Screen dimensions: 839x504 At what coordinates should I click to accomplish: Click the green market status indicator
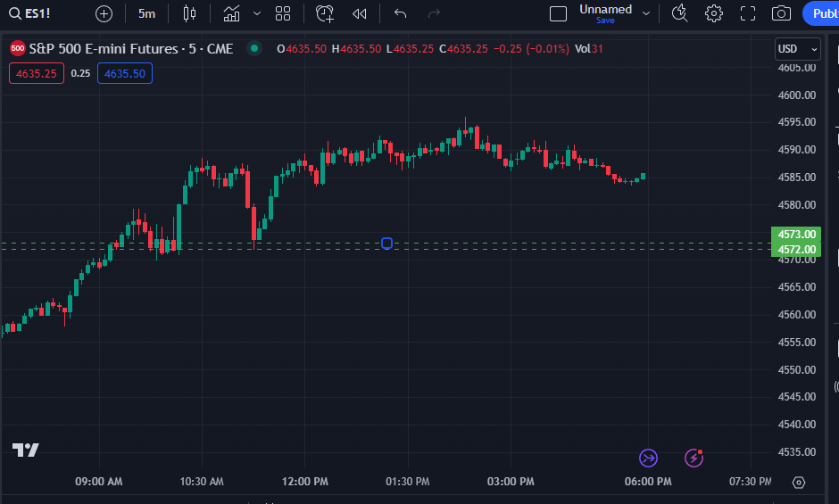tap(254, 49)
